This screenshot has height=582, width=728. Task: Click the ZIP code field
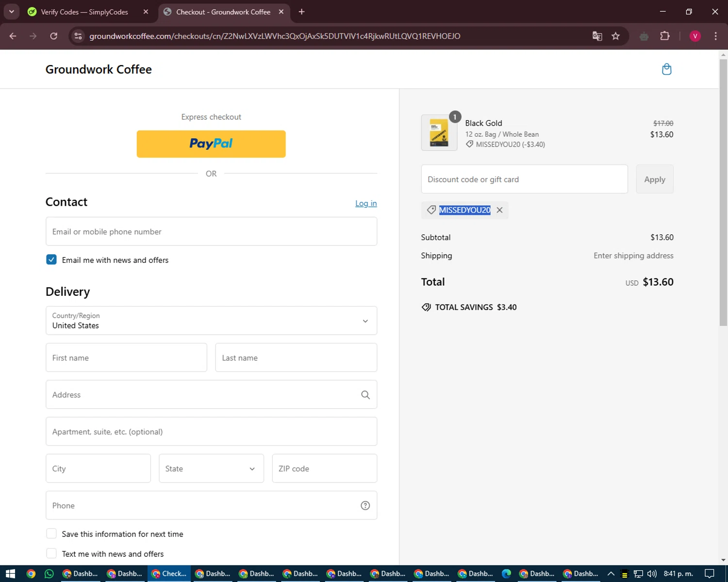pos(325,469)
